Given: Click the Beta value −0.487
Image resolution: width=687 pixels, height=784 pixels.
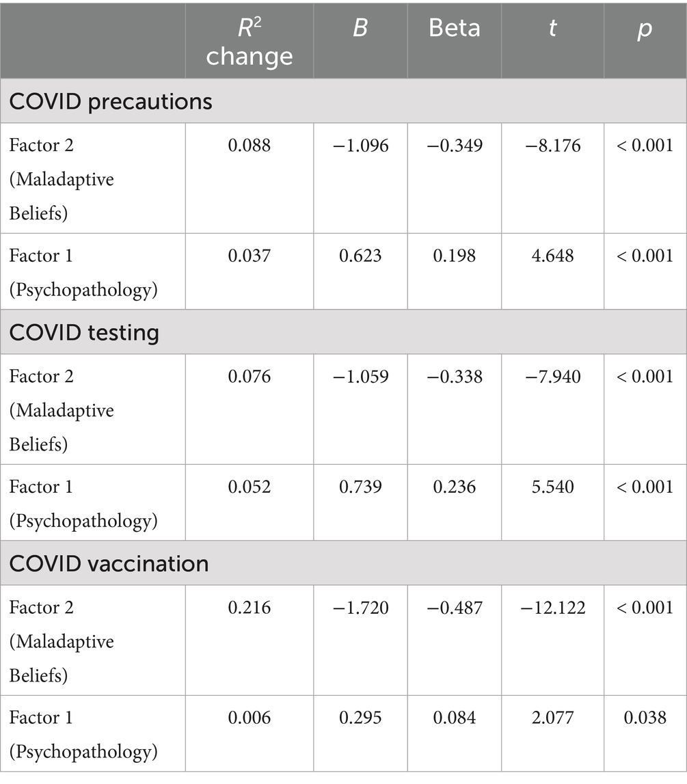Looking at the screenshot, I should 454,607.
